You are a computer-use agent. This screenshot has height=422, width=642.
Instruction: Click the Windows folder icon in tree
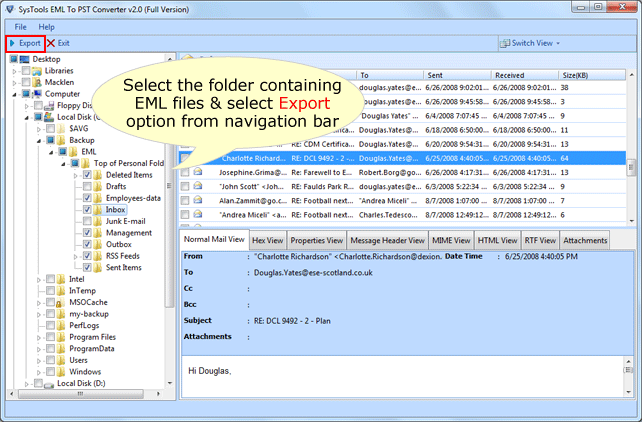[61, 372]
